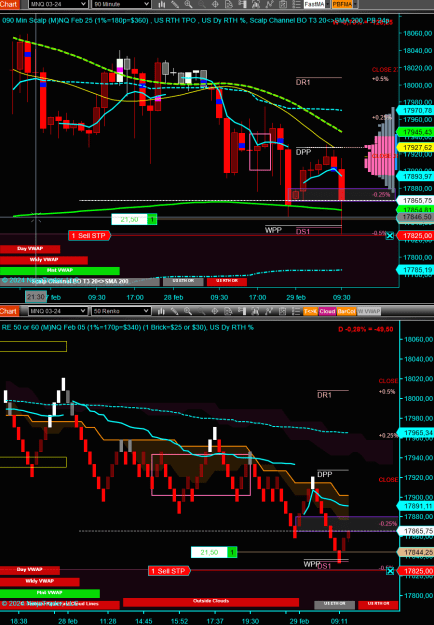Open Chart Trader icon in top chart toolbar
The height and width of the screenshot is (625, 434).
(x=242, y=4)
